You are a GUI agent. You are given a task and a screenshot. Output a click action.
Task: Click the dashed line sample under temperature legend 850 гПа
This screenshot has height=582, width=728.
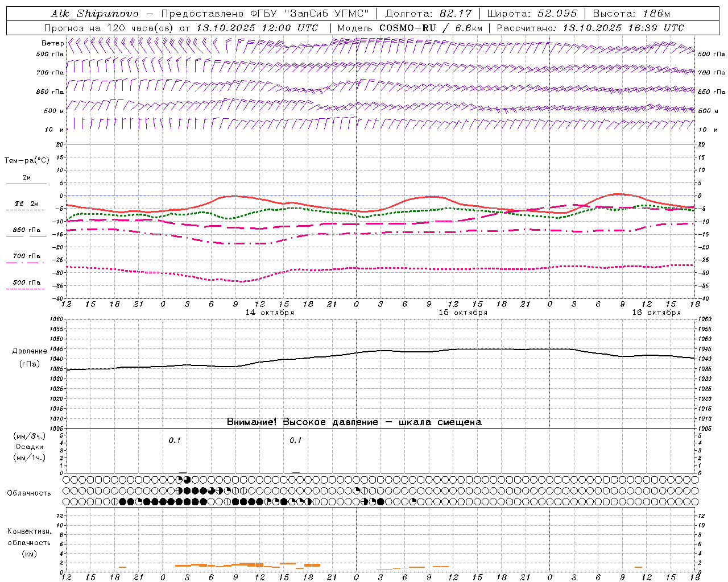point(26,236)
